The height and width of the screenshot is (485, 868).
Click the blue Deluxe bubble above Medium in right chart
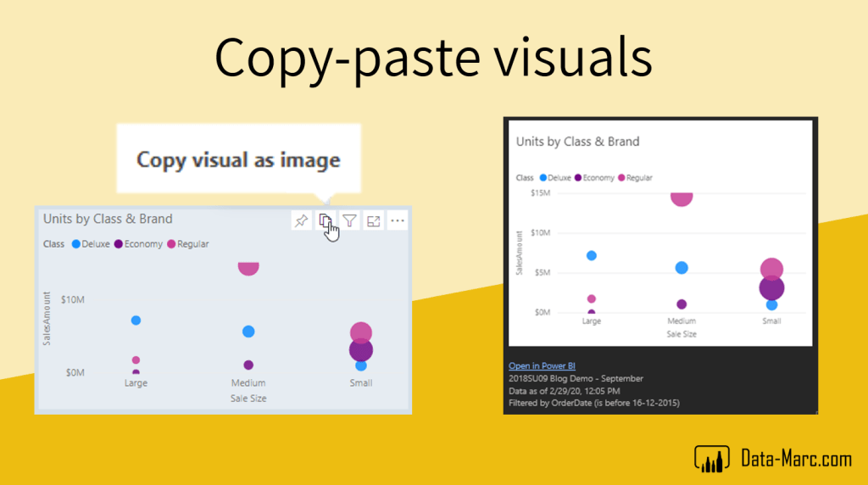coord(682,268)
